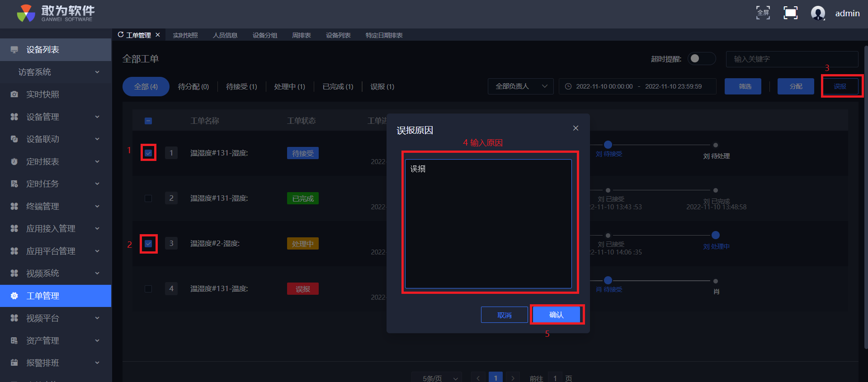Toggle the 超时提醒 switch
The width and height of the screenshot is (868, 382).
[702, 59]
